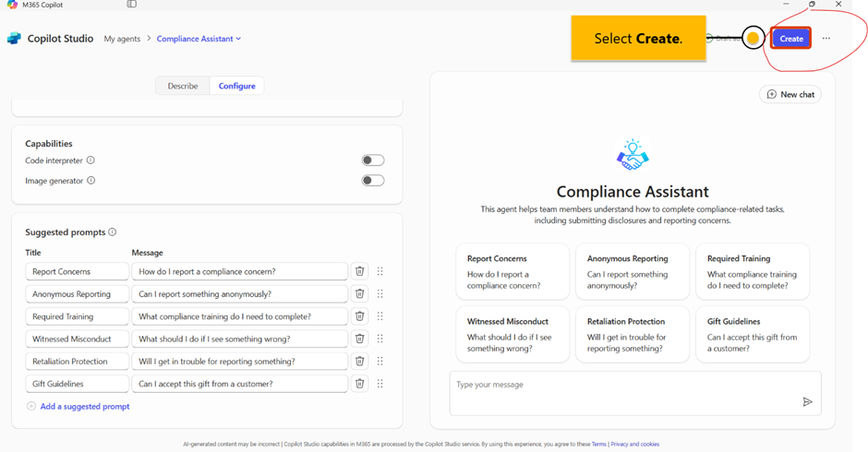The image size is (868, 452).
Task: Delete the Witnessed Misconduct prompt
Action: pyautogui.click(x=360, y=339)
